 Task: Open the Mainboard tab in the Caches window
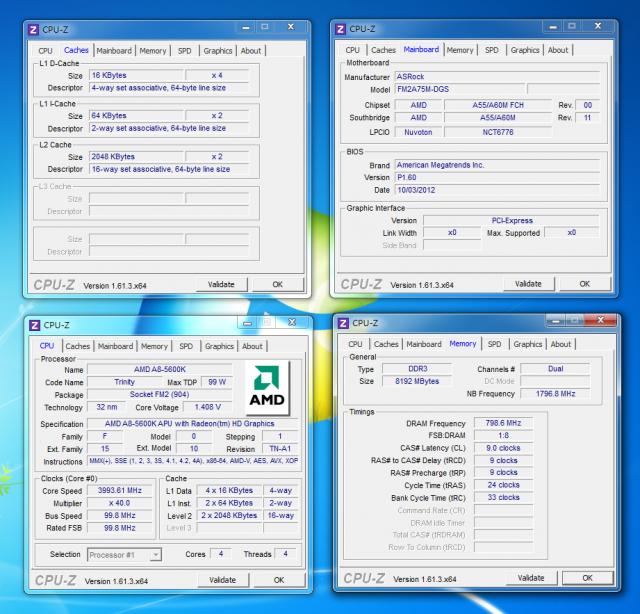(114, 51)
